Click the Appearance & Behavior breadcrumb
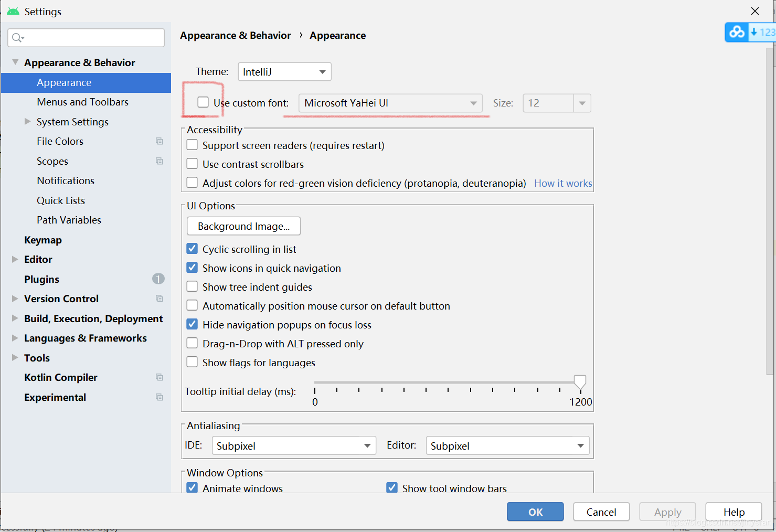776x532 pixels. tap(235, 35)
